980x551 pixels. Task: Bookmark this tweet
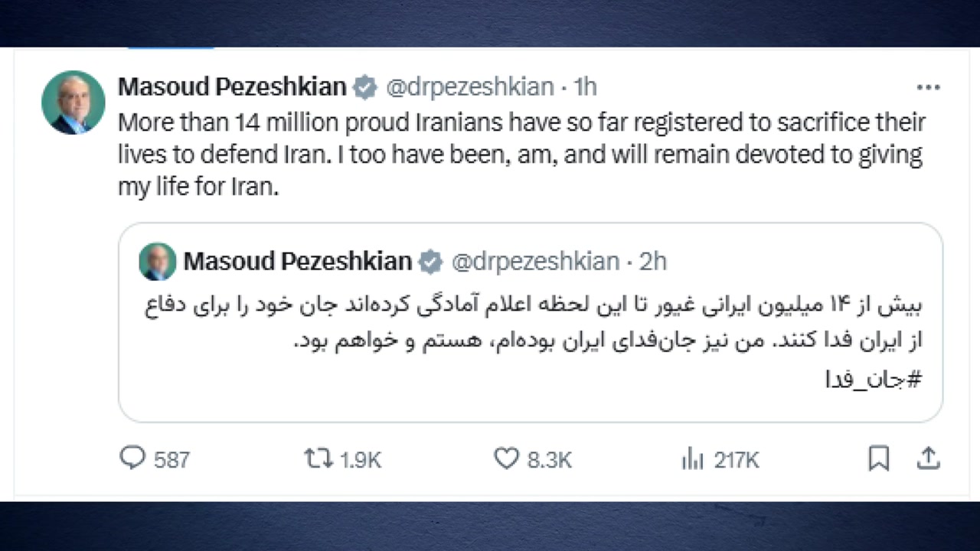[x=879, y=458]
